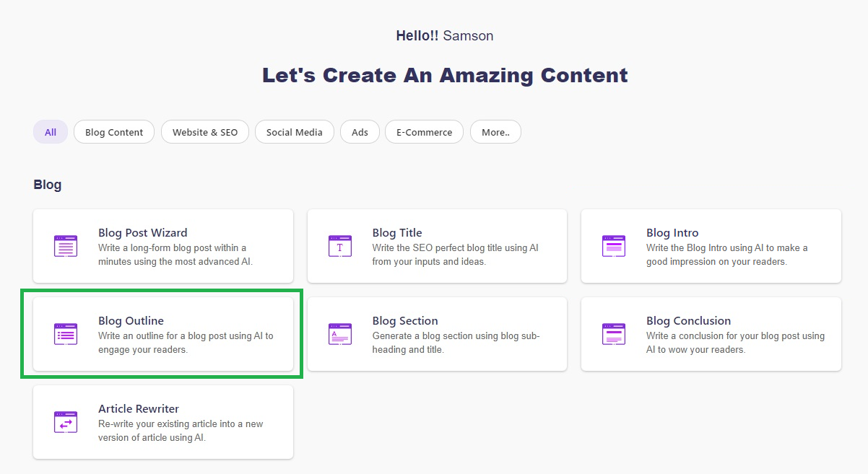Image resolution: width=868 pixels, height=474 pixels.
Task: Select the Article Rewriter arrows icon
Action: [66, 421]
